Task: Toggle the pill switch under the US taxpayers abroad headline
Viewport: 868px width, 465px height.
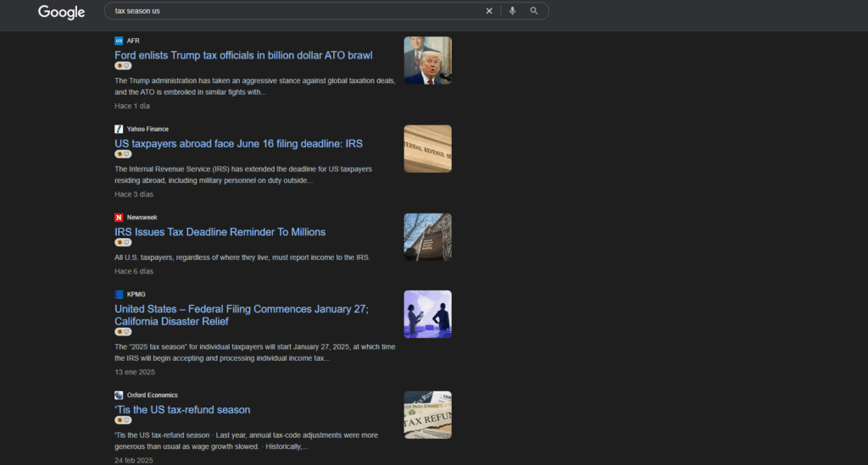Action: [123, 154]
